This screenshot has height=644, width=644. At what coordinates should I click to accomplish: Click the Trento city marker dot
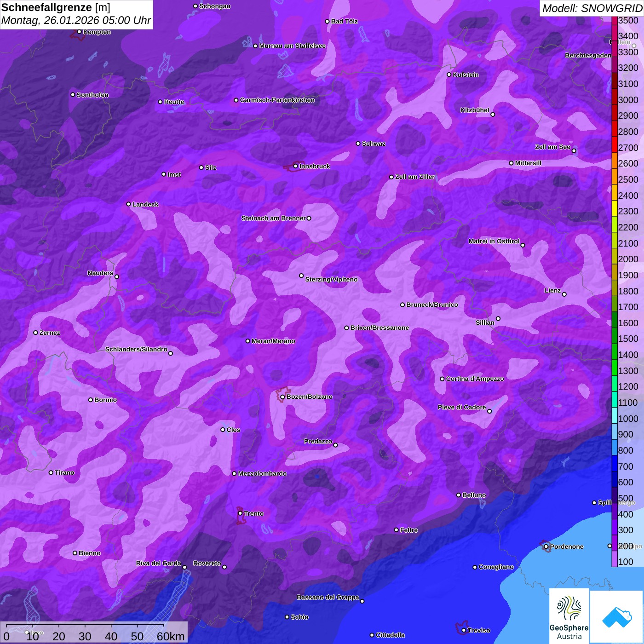[240, 513]
